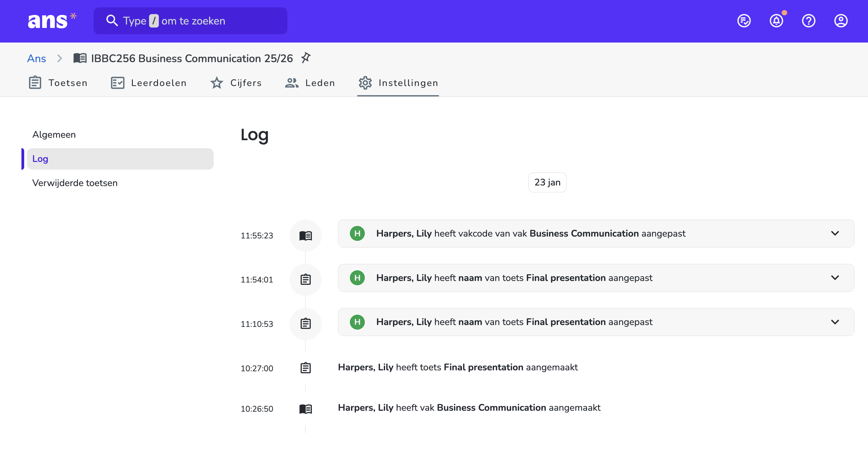
Task: Click green H avatar on vakcode entry
Action: click(x=357, y=233)
